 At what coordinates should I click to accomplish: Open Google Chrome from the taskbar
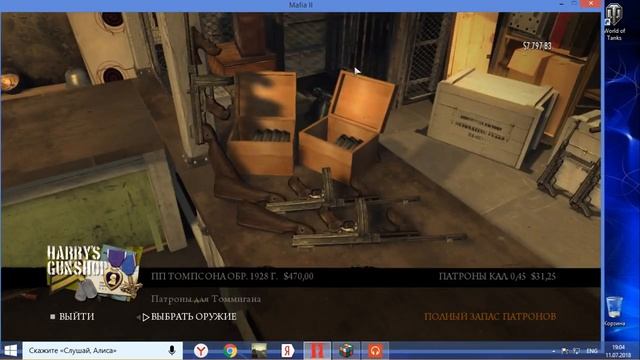tap(230, 351)
